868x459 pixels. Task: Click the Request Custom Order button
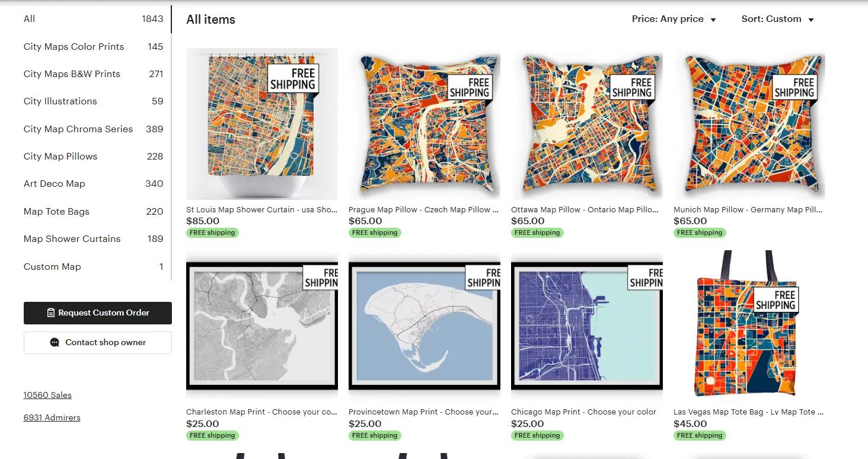pos(97,313)
